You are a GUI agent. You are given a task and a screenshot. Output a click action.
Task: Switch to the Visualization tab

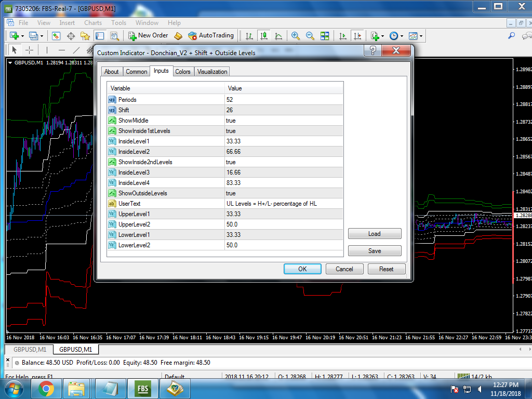(212, 72)
